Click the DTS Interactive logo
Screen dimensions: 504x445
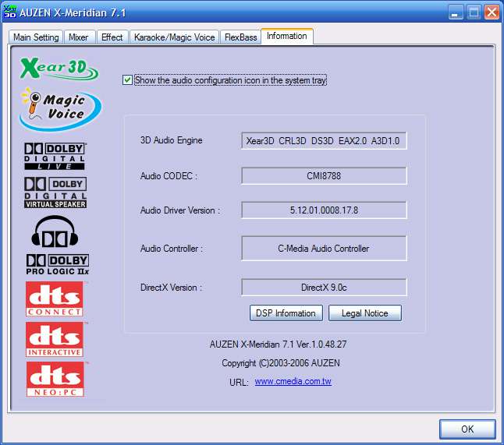point(55,339)
